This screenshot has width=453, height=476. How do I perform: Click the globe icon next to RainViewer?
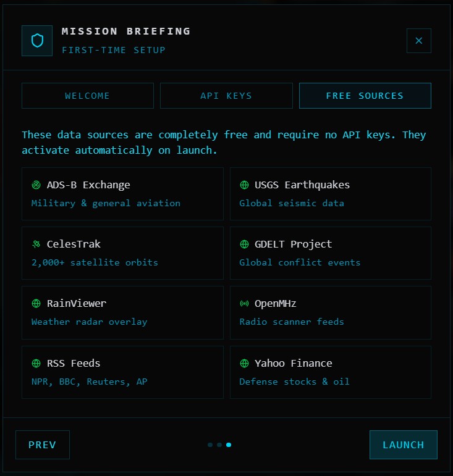(36, 304)
